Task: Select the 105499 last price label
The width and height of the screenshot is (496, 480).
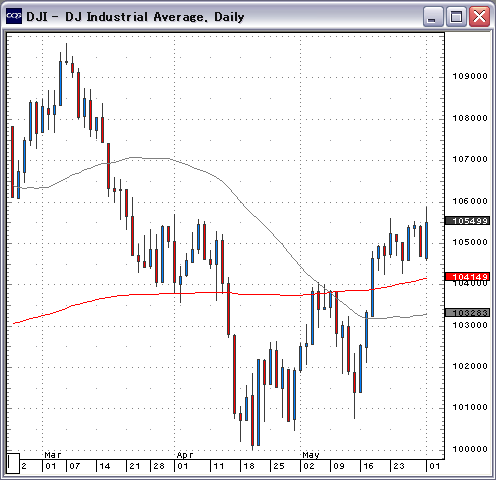Action: pos(467,221)
